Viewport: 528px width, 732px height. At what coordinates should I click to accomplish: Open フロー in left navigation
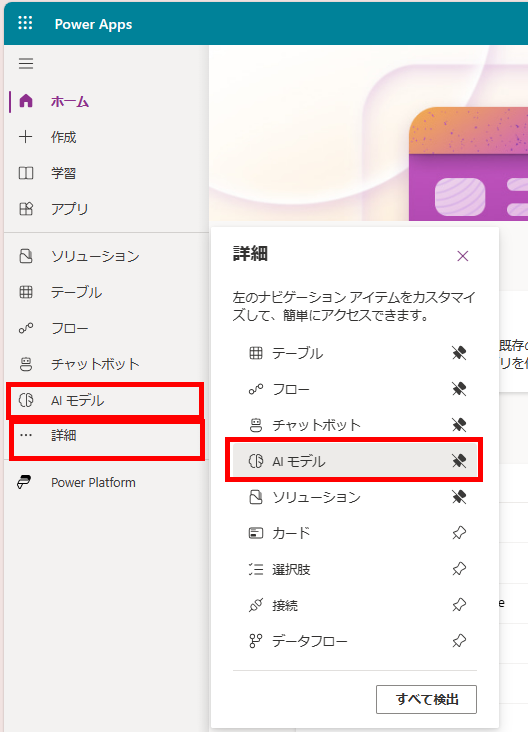coord(106,328)
